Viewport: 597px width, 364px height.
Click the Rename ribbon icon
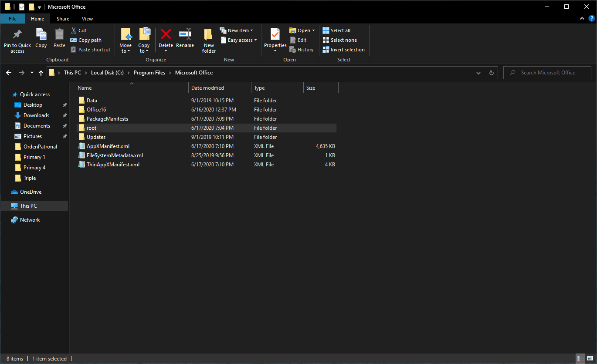[185, 34]
